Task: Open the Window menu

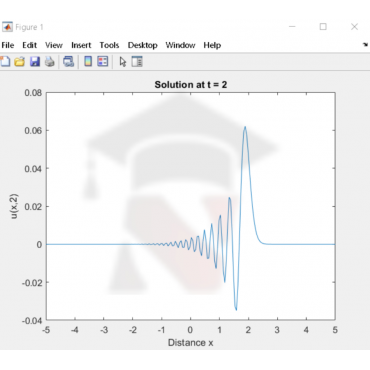Action: coord(180,45)
